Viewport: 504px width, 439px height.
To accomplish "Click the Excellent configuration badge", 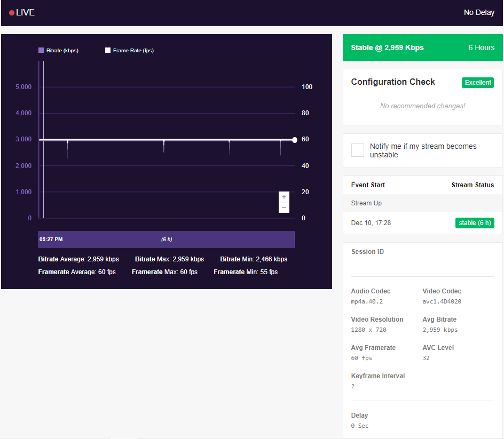I will [478, 83].
